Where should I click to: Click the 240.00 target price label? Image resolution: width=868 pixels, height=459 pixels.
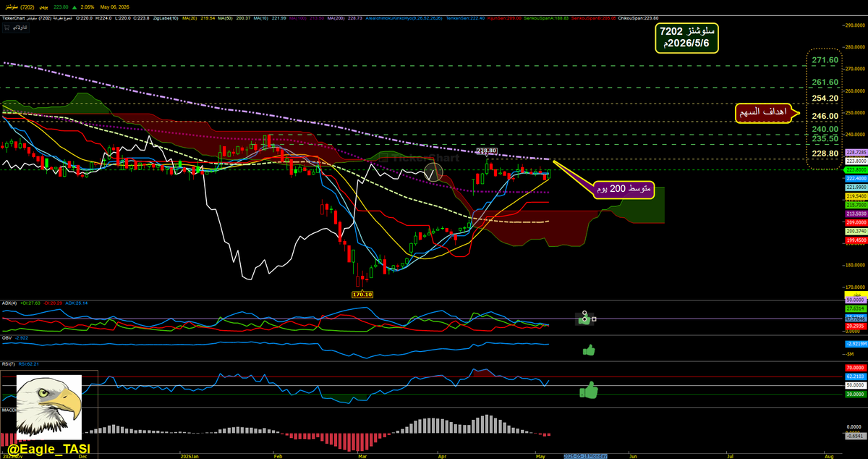[825, 130]
